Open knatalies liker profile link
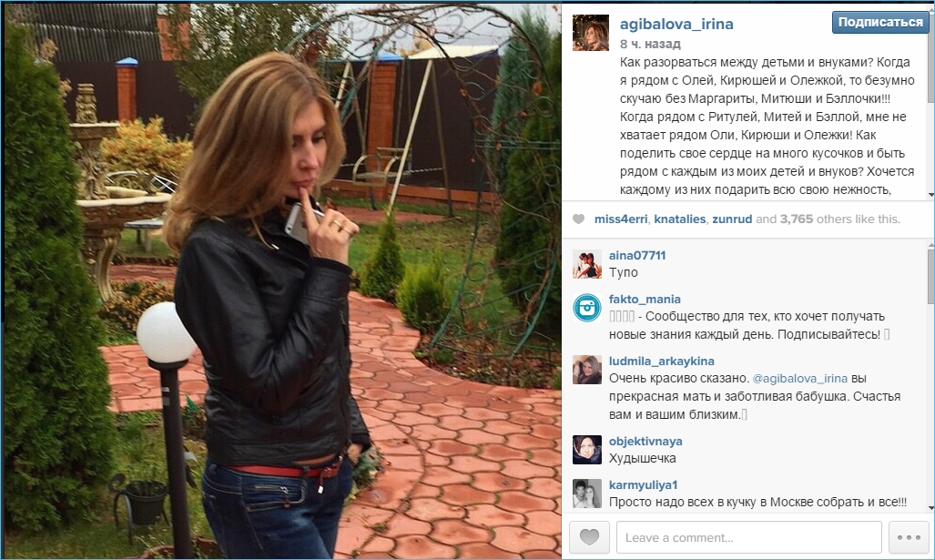935x560 pixels. click(679, 219)
